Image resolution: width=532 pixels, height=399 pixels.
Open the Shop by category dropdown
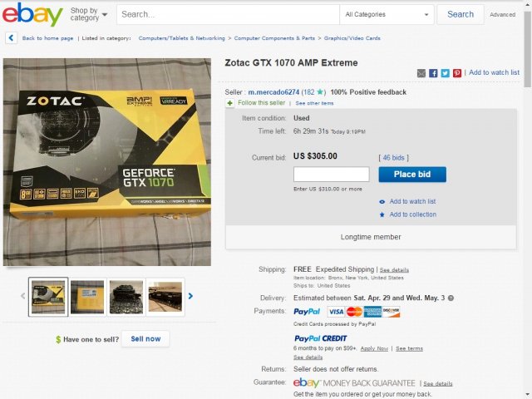tap(89, 14)
